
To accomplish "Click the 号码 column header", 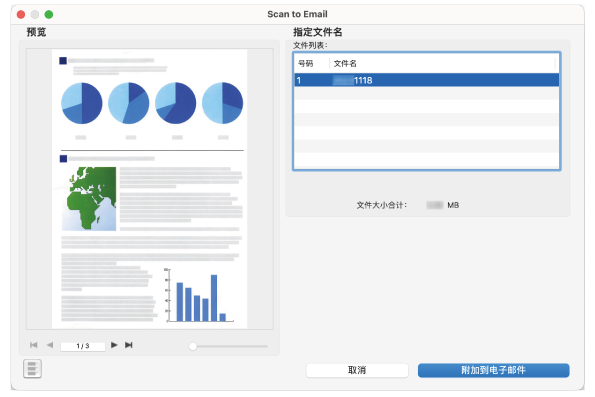I will click(x=312, y=63).
